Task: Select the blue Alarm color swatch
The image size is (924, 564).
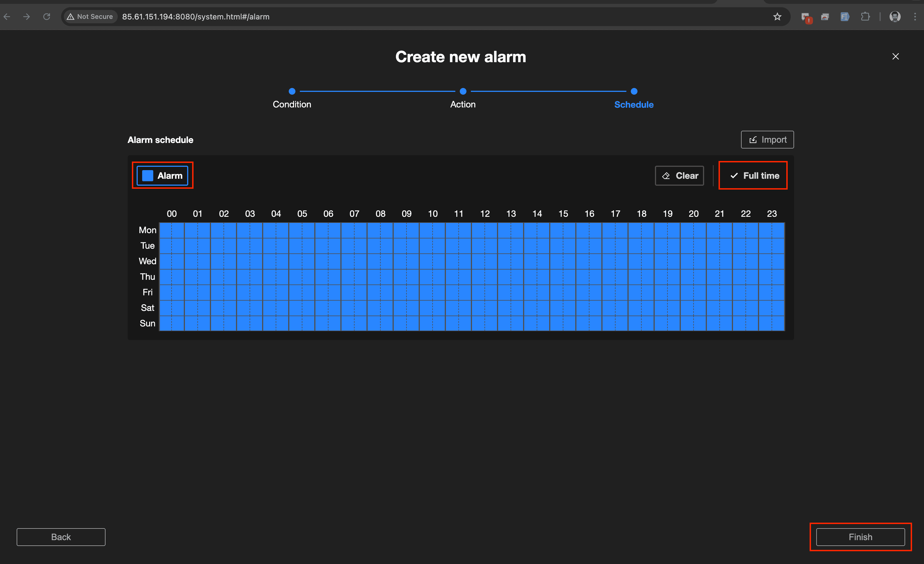Action: 148,175
